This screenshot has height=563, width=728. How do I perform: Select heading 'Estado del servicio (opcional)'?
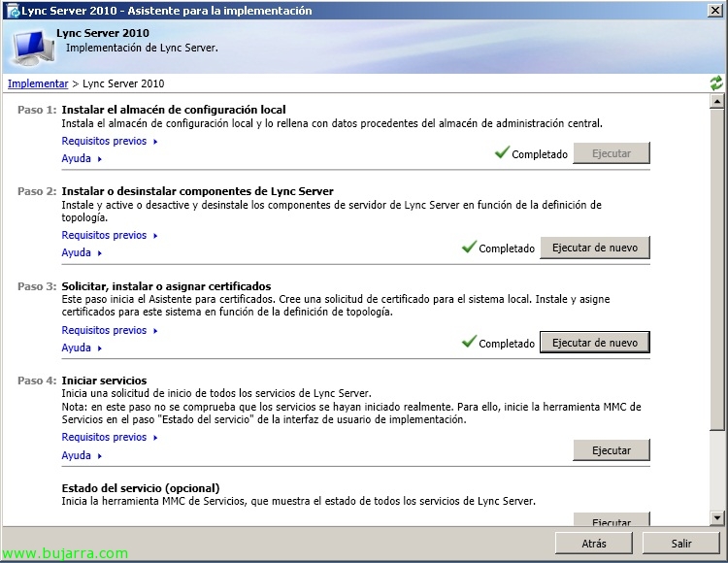141,488
